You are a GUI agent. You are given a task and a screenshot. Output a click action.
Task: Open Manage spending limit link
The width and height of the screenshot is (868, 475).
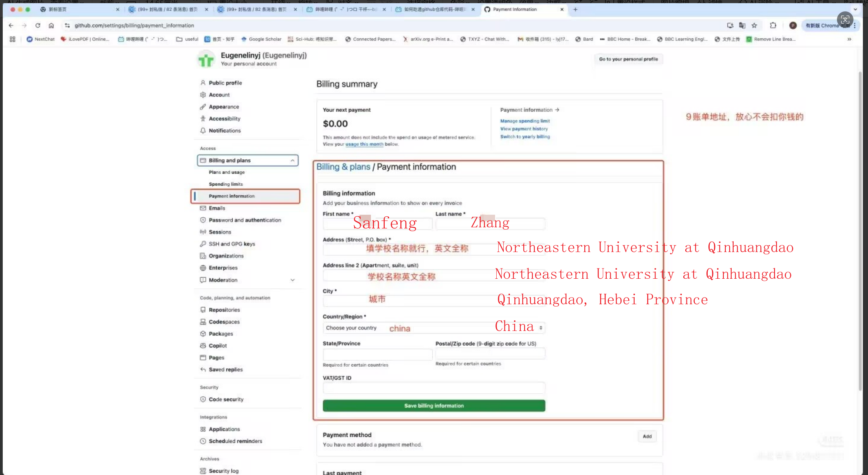click(x=525, y=121)
